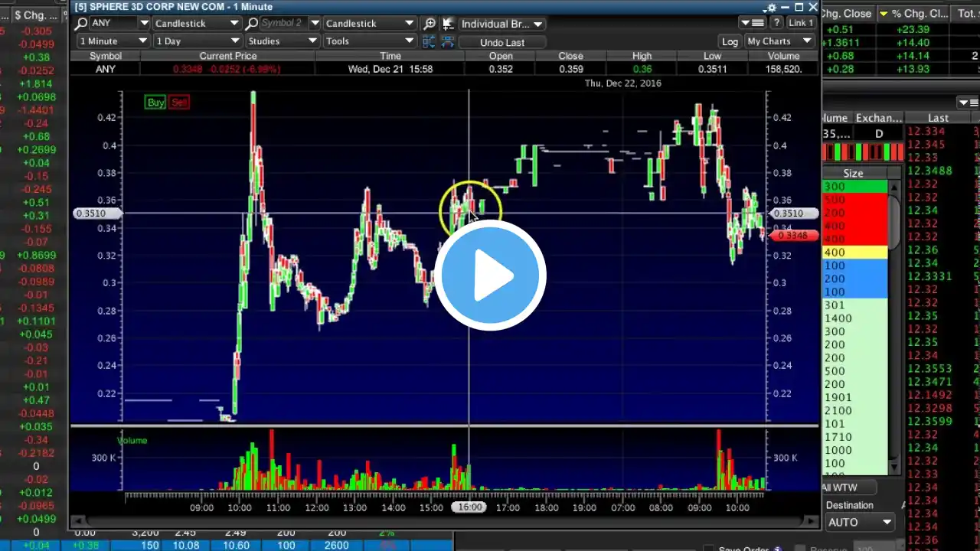Click the blue link-charts icon before Undo Last
The width and height of the screenshot is (980, 551).
pos(448,41)
